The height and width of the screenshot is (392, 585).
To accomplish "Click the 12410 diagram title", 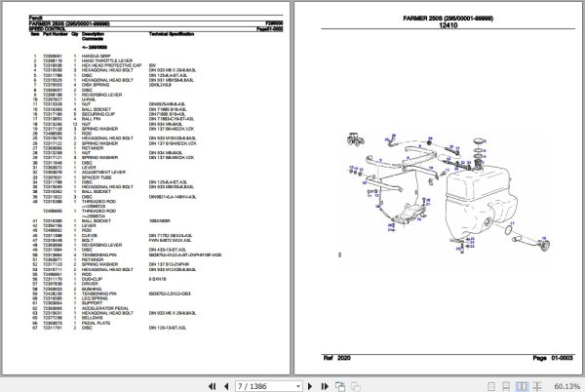I will (x=448, y=25).
